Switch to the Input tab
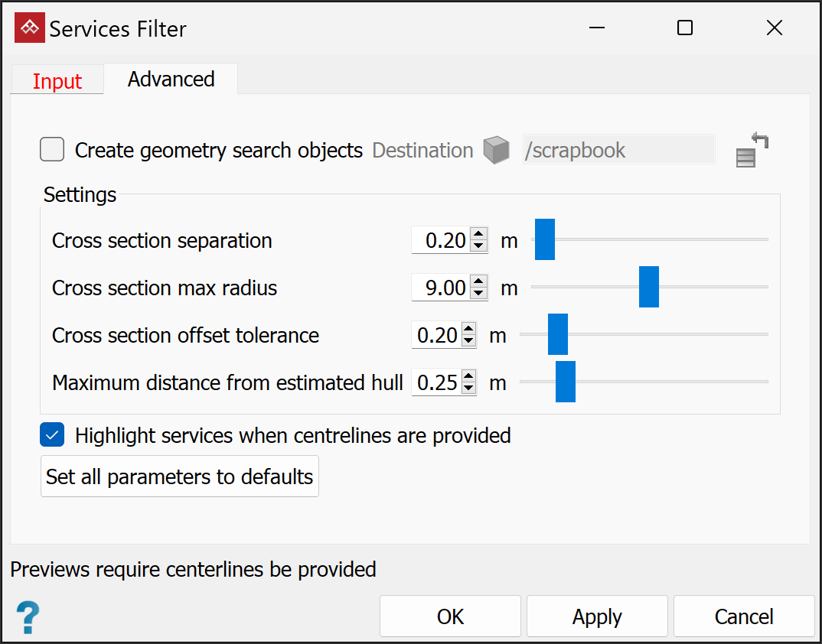The image size is (822, 644). click(x=57, y=81)
